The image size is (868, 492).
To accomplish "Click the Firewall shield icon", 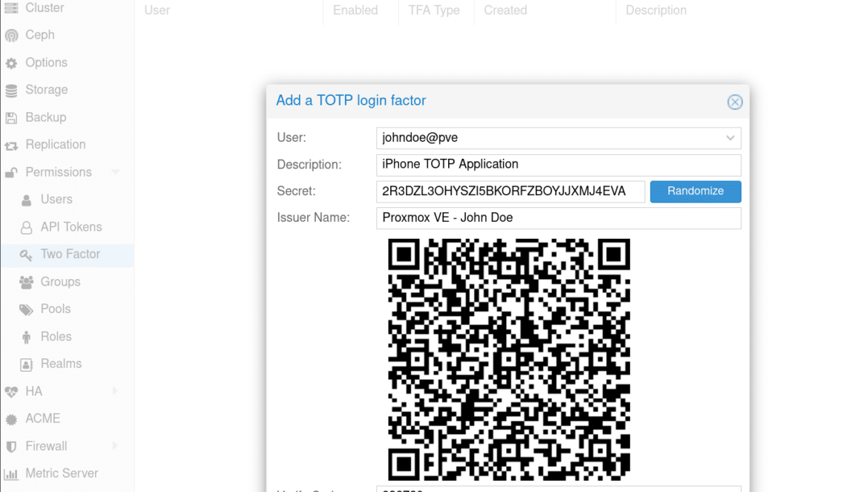I will tap(11, 447).
